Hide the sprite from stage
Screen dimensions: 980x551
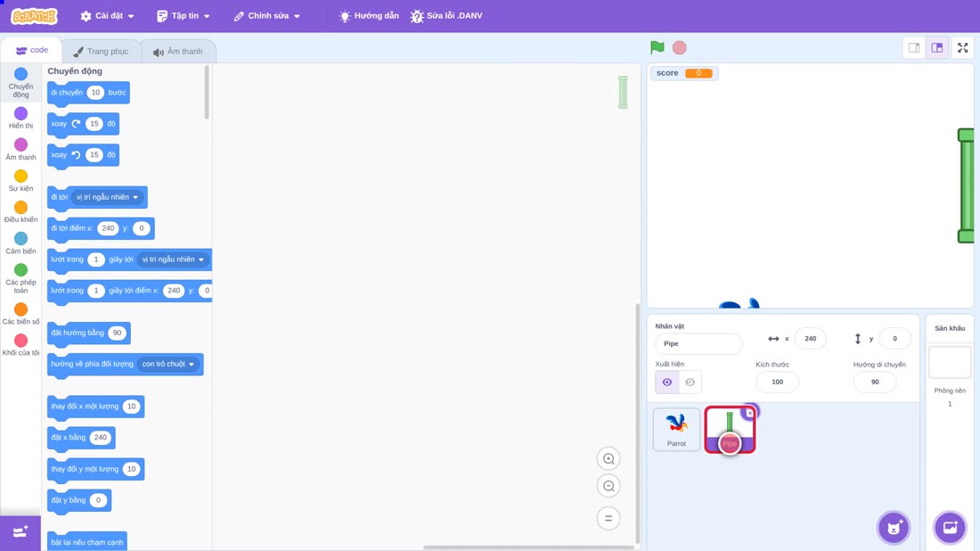click(690, 382)
